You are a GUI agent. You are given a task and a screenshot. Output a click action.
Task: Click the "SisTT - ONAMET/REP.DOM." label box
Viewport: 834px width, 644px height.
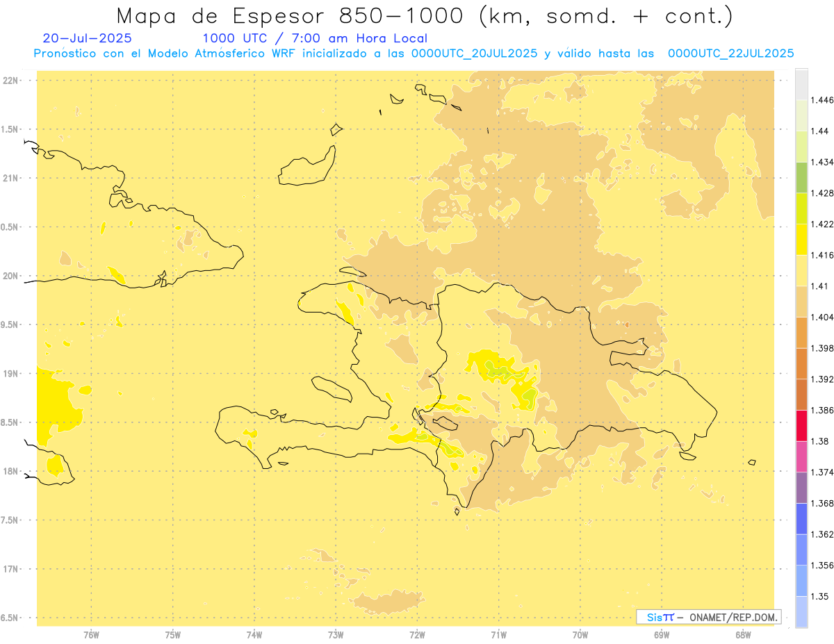pyautogui.click(x=709, y=617)
